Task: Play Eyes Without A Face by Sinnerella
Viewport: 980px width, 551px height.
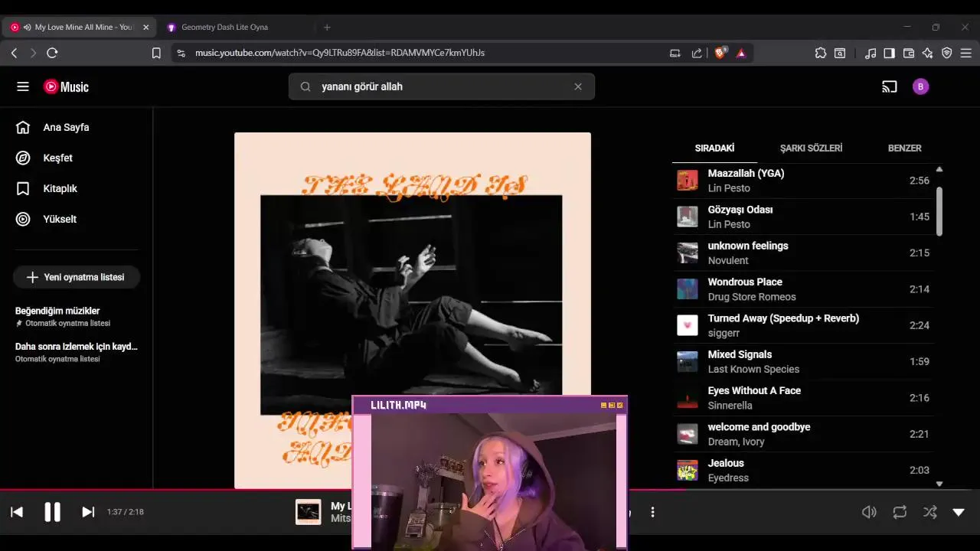Action: [x=804, y=398]
